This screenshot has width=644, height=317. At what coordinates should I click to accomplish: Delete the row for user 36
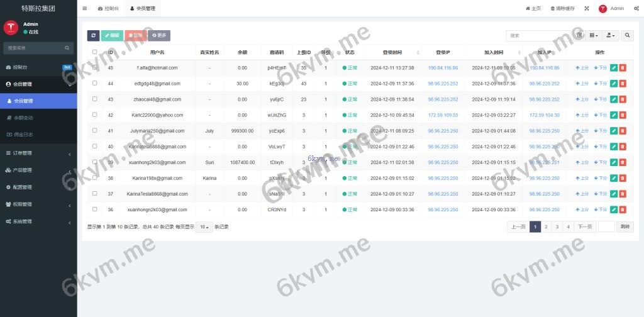pos(623,209)
